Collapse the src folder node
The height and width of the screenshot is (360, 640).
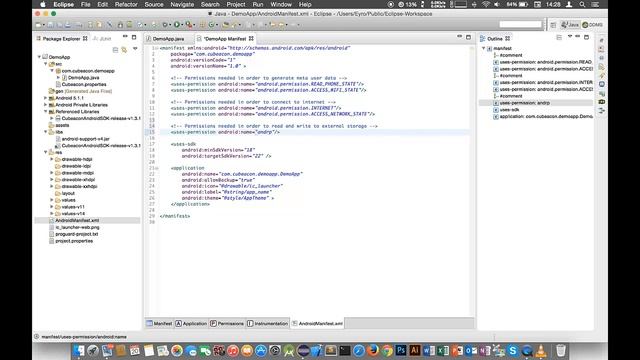coord(46,64)
